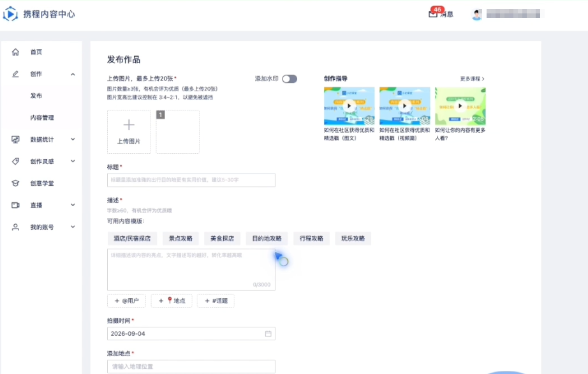This screenshot has width=588, height=374.
Task: Choose 美食探店 template
Action: click(x=222, y=238)
